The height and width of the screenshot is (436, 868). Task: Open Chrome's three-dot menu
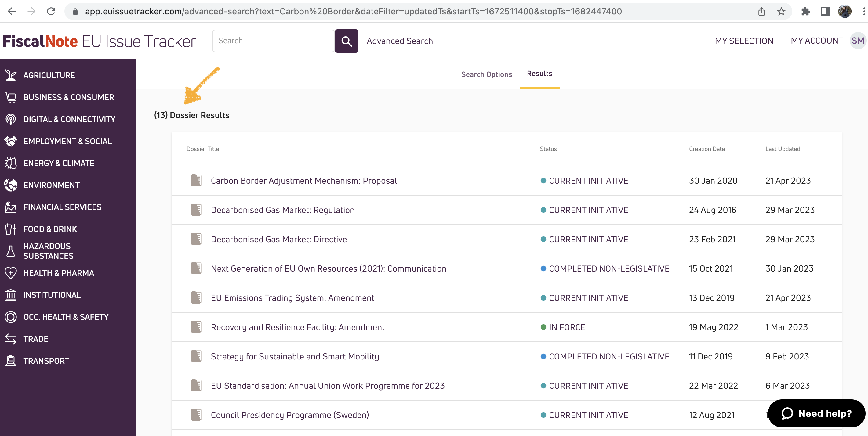click(x=864, y=12)
